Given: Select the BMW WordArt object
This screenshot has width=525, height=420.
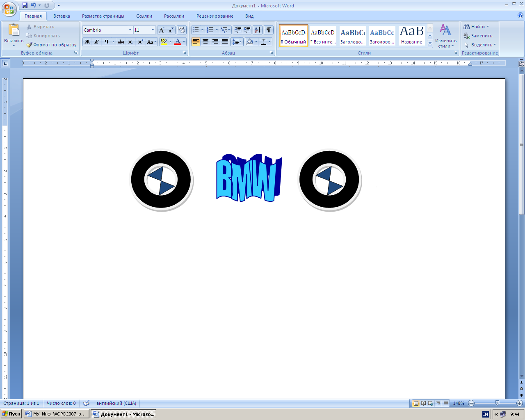Looking at the screenshot, I should (x=249, y=178).
